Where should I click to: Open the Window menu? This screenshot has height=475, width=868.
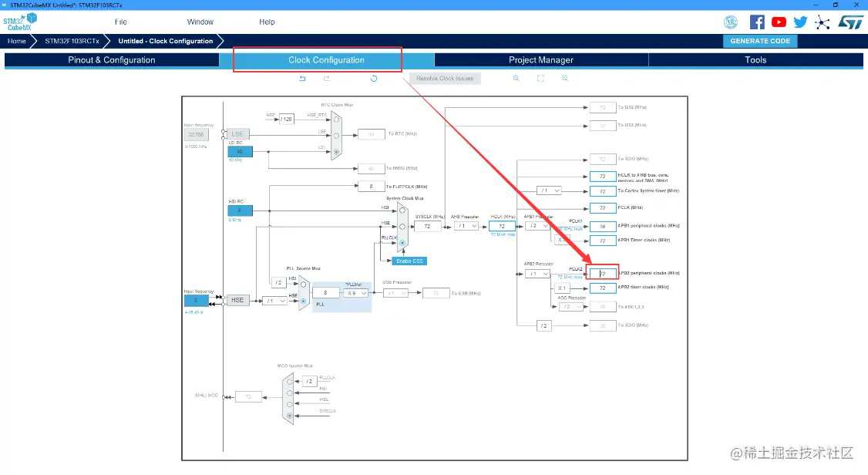coord(200,22)
